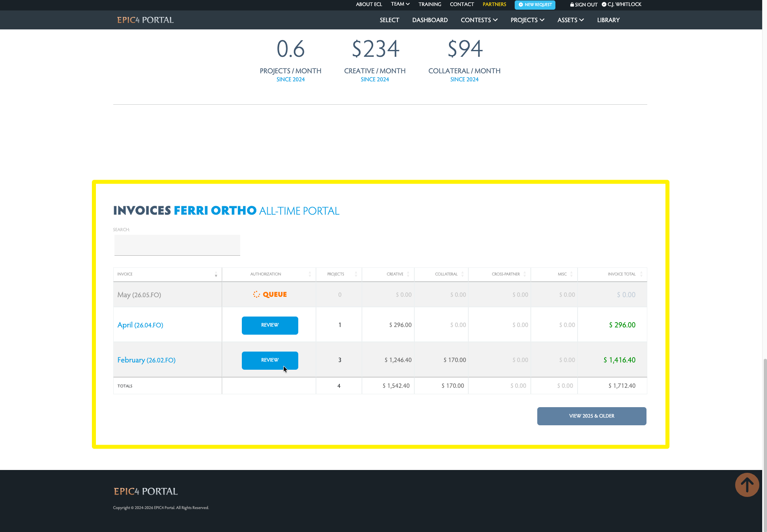Open April (26.04.FO) invoice link
This screenshot has width=767, height=532.
pos(140,325)
